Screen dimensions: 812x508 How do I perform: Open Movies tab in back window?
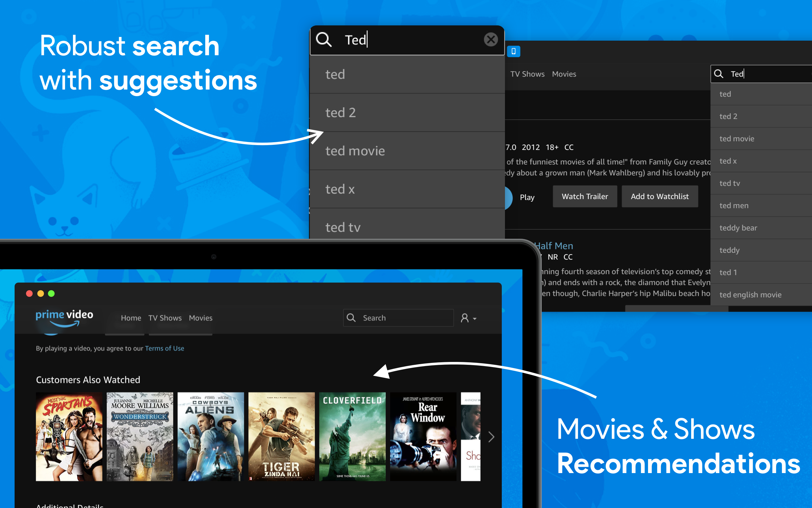click(x=564, y=74)
